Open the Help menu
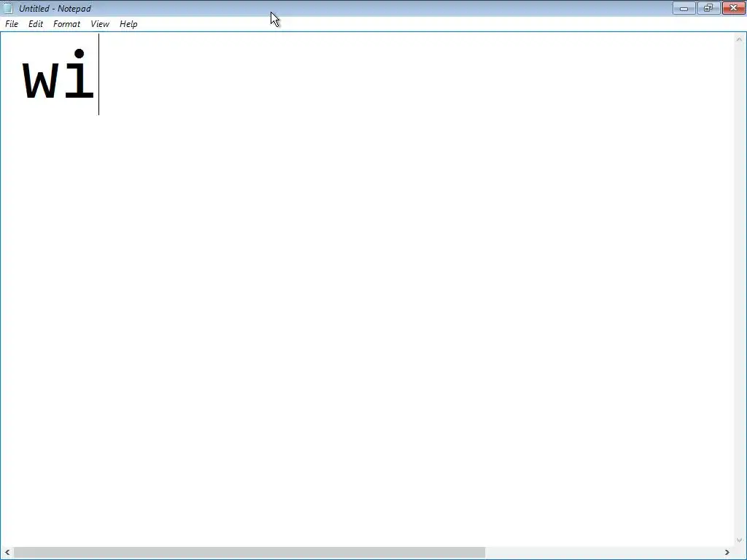Screen dimensions: 747x560 (x=128, y=24)
